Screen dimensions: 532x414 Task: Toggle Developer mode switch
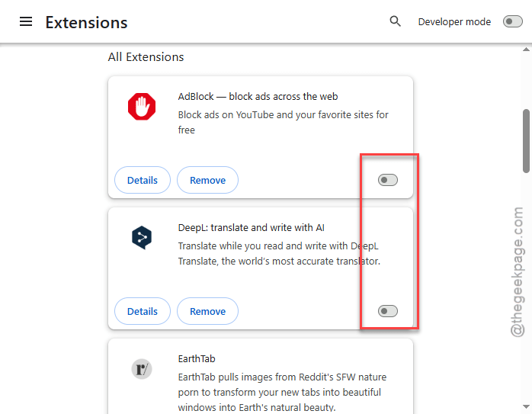(x=513, y=21)
